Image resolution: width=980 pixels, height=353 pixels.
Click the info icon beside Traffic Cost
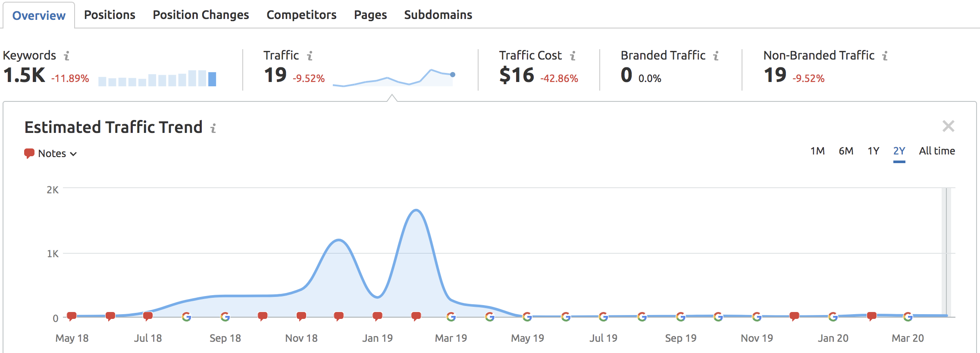(573, 56)
